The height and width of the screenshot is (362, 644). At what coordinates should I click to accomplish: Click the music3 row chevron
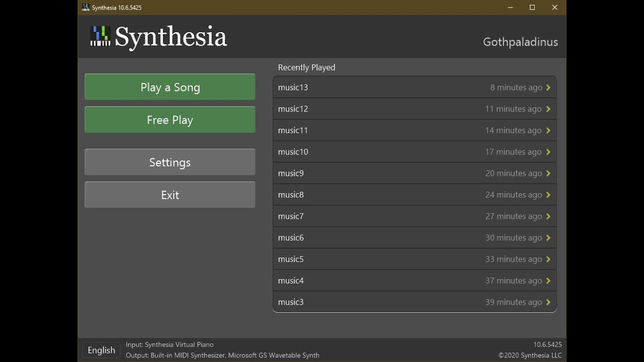(x=548, y=302)
